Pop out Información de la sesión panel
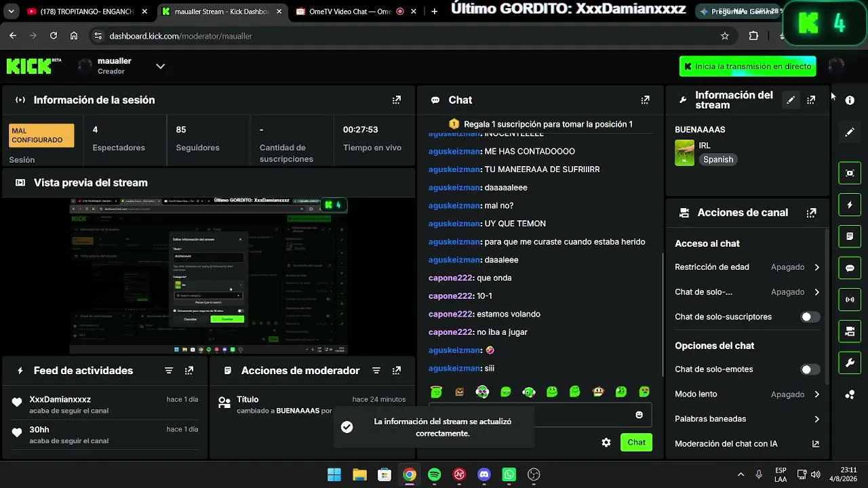 [397, 100]
